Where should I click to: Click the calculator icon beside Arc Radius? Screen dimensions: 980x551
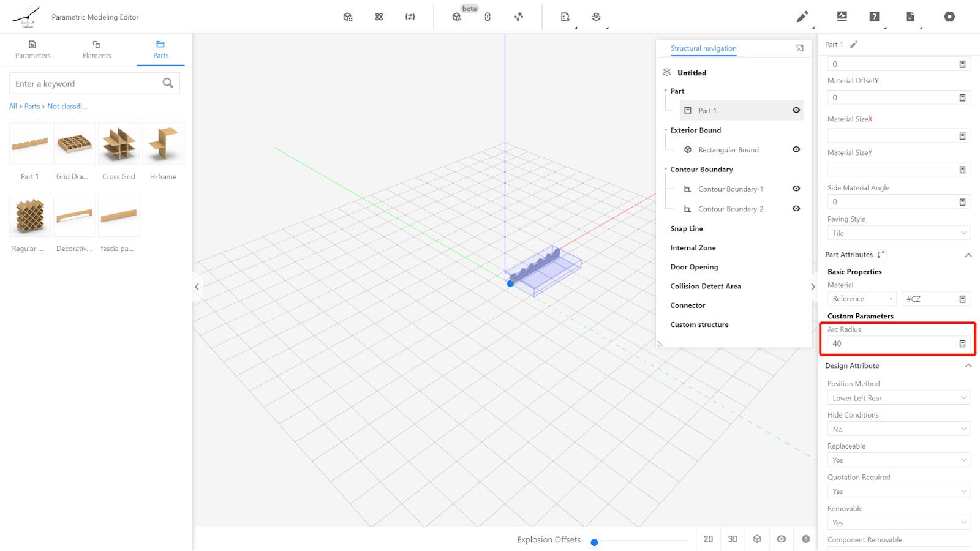pos(962,344)
